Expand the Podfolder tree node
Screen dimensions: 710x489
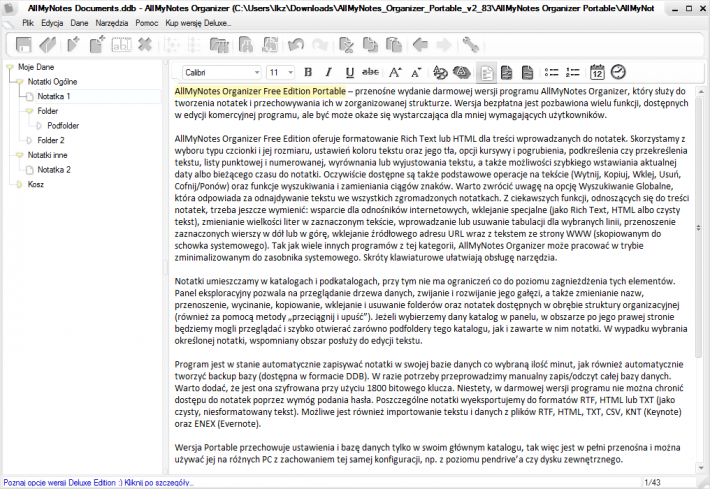click(39, 126)
